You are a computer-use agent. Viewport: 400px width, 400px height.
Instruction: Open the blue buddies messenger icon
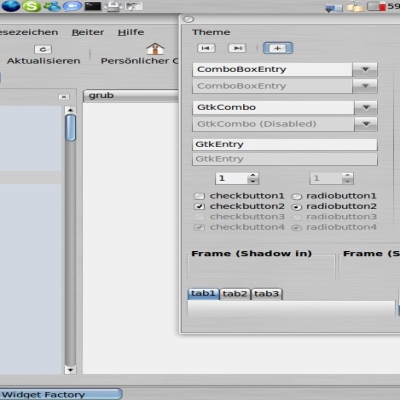tap(52, 6)
